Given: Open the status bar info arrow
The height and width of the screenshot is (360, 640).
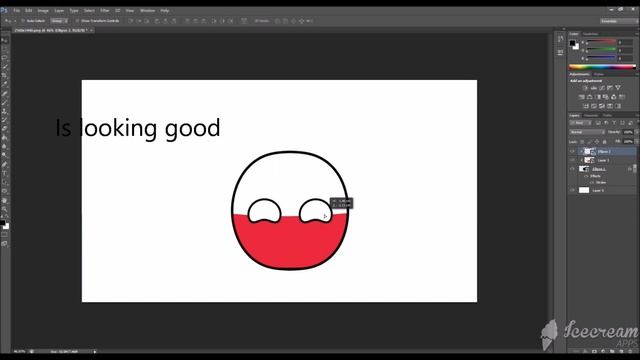Looking at the screenshot, I should pos(95,351).
